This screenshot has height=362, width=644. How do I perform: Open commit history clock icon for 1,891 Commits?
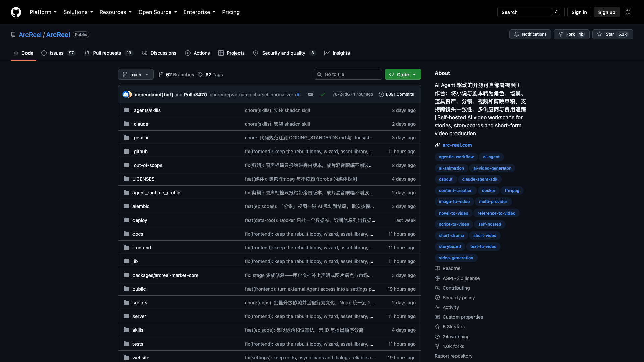[381, 94]
